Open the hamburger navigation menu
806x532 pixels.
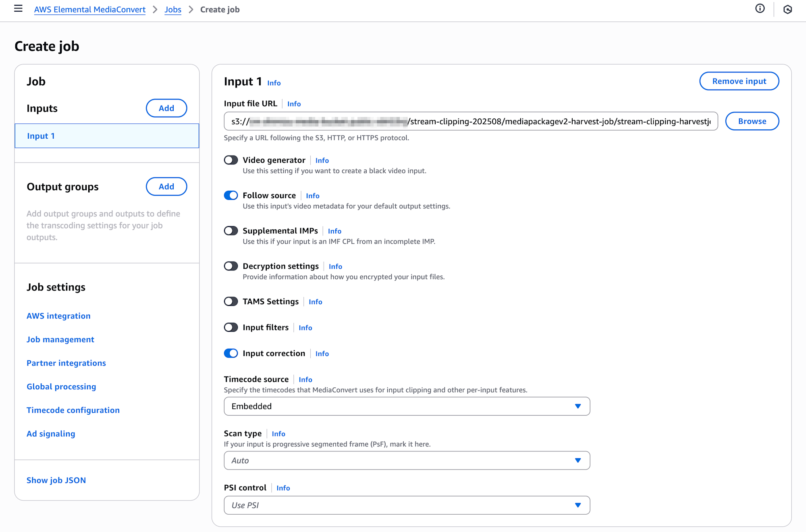click(x=18, y=9)
